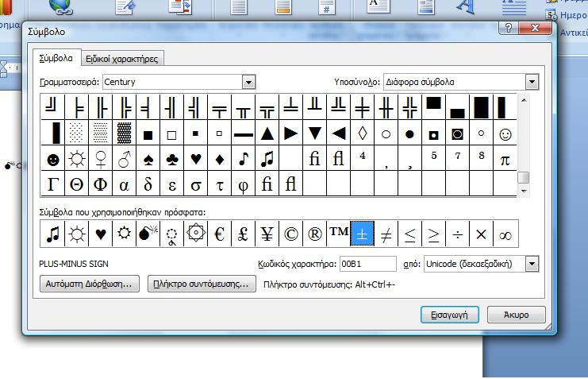Click the symbol grid scroll up arrow
Screen dimensions: 588x379
[x=524, y=100]
